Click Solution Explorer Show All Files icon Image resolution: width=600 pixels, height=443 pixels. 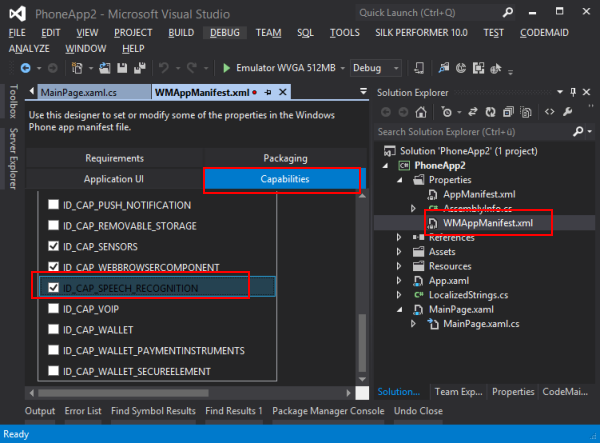coord(526,112)
